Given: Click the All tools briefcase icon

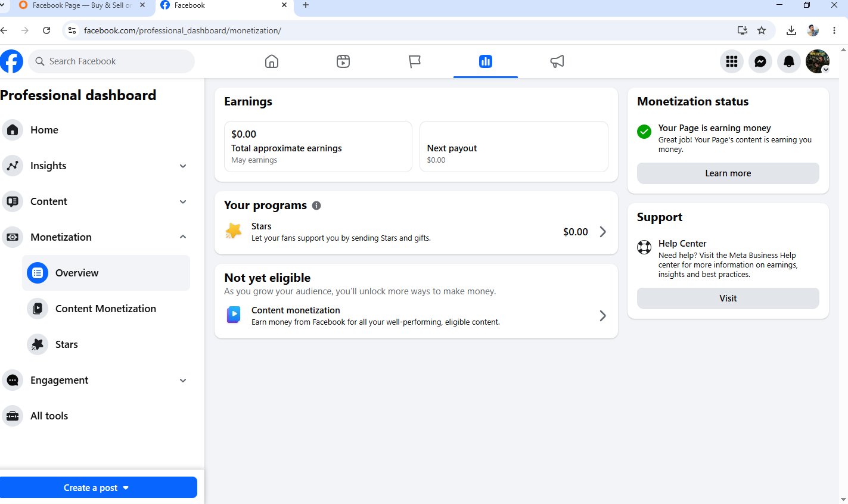Looking at the screenshot, I should [x=13, y=416].
